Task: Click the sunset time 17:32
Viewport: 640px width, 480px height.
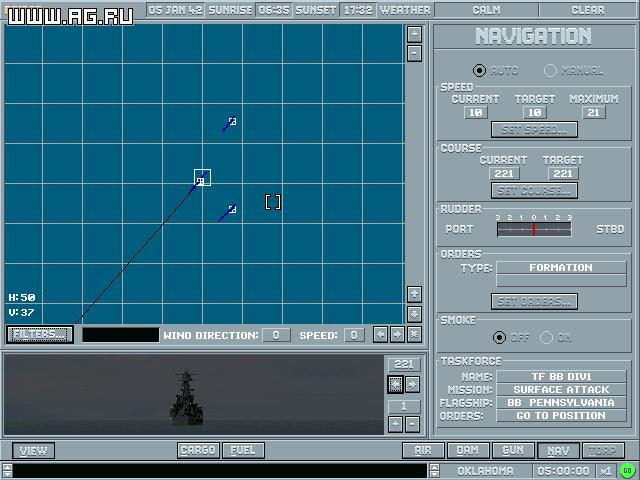Action: pos(358,10)
